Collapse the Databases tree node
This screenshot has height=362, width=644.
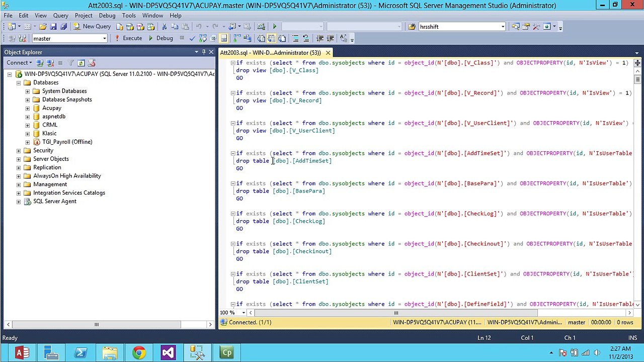(x=19, y=82)
